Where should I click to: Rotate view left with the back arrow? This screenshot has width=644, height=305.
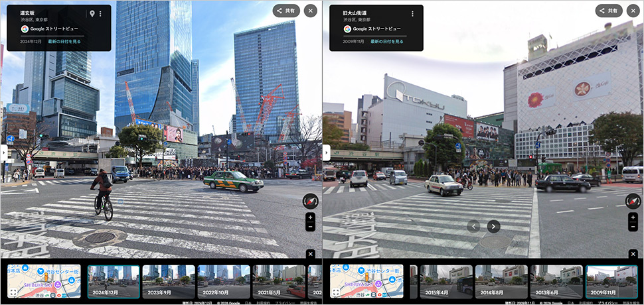[473, 226]
